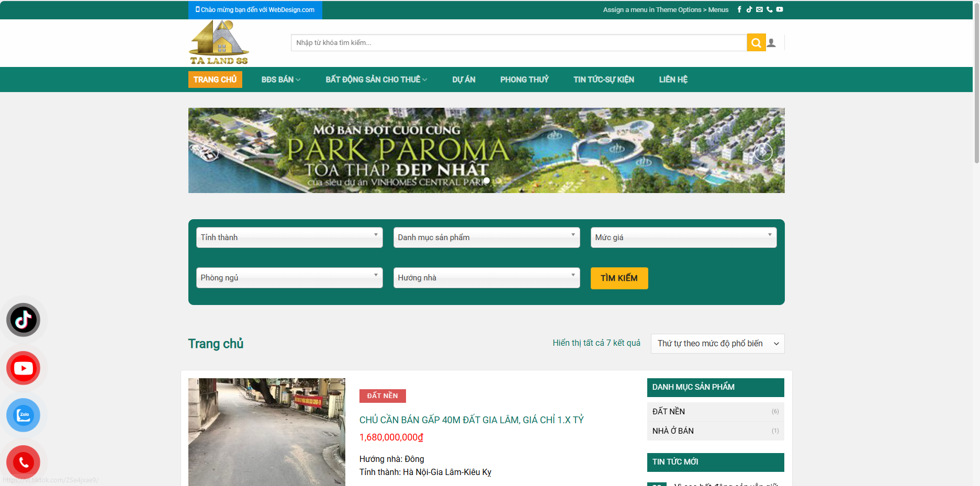Image resolution: width=980 pixels, height=486 pixels.
Task: Click the orange search magnifier button
Action: [x=756, y=43]
